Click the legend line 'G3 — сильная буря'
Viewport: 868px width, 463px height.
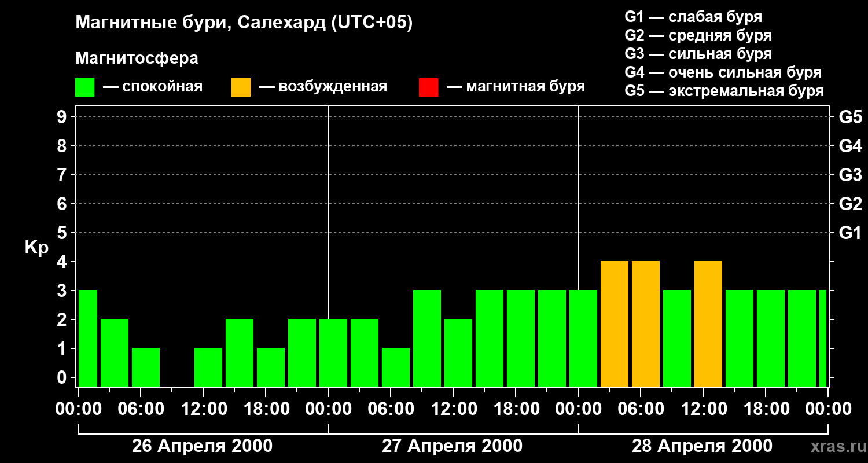pos(698,54)
